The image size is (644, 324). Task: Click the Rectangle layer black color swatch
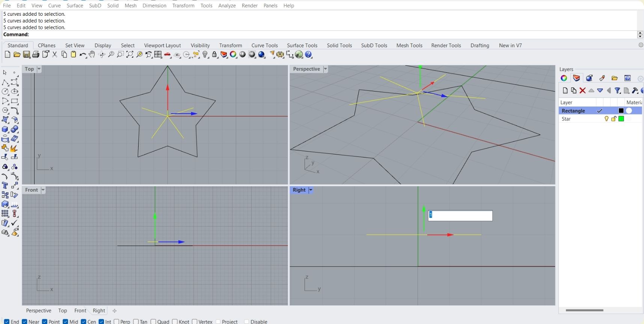621,111
